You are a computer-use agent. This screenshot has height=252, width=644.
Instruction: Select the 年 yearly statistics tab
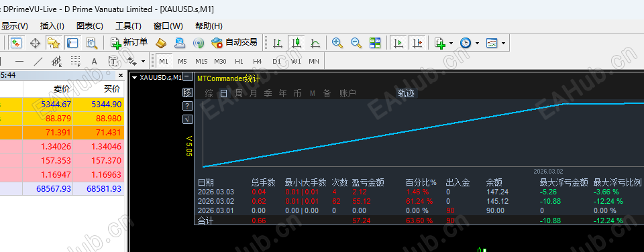point(283,94)
